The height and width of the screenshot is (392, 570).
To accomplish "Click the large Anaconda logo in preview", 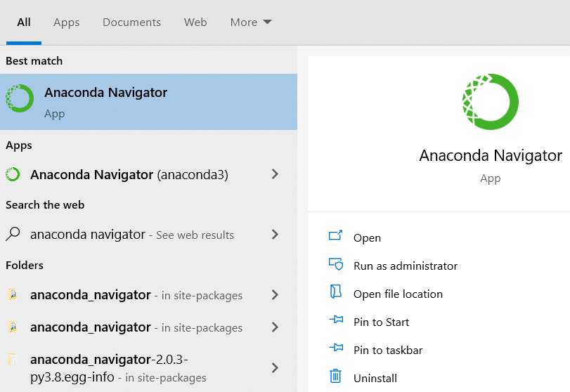I will [x=491, y=102].
